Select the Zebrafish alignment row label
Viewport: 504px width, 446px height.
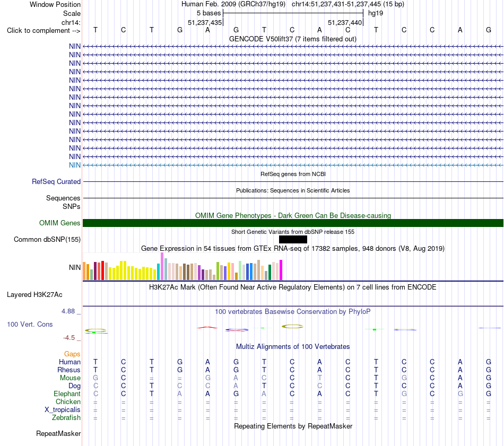[66, 417]
